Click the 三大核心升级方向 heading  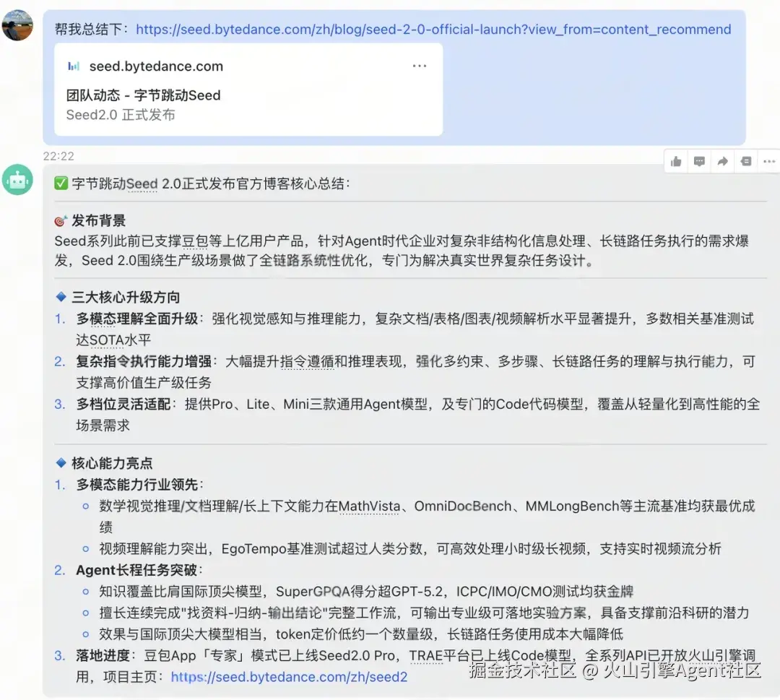tap(126, 297)
